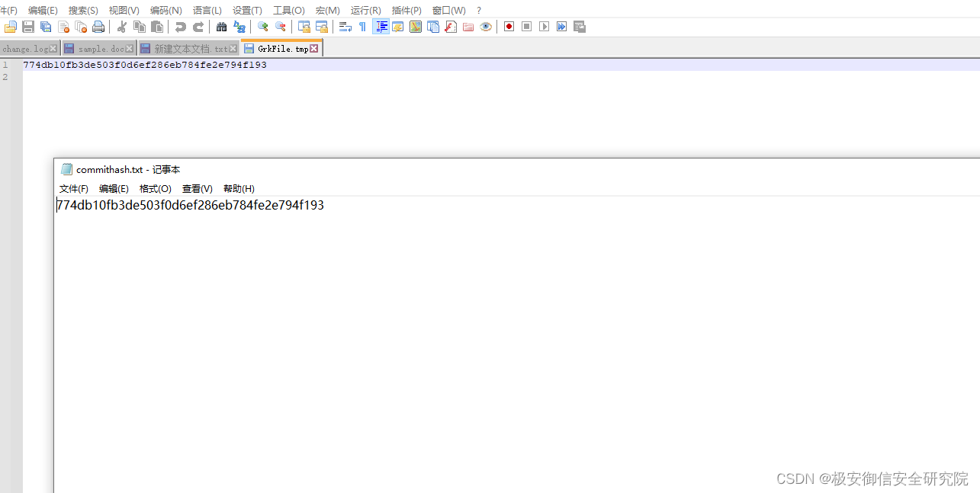Open 格式(O) menu in Notepad window
This screenshot has height=493, width=980.
[156, 189]
